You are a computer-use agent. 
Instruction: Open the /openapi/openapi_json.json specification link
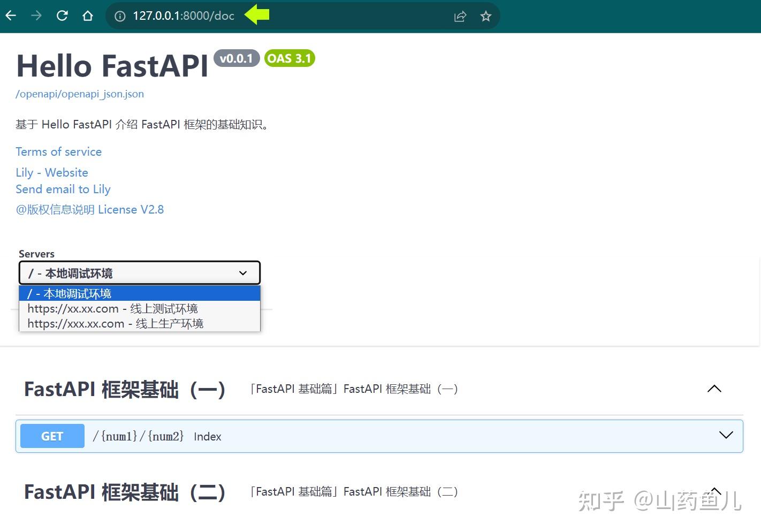[79, 94]
